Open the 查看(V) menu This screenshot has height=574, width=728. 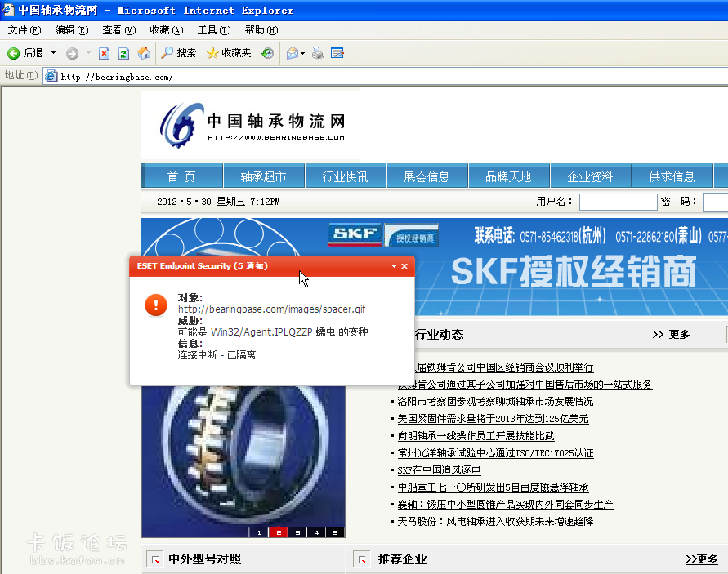(118, 30)
